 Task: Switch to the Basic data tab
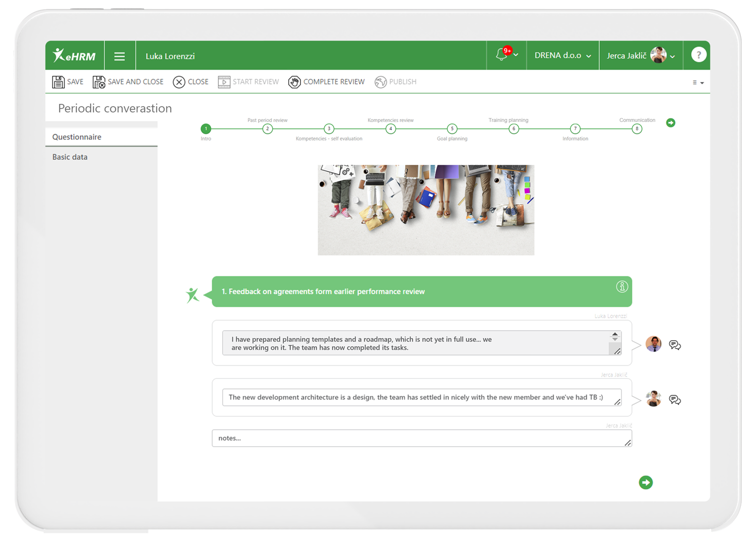pyautogui.click(x=70, y=157)
